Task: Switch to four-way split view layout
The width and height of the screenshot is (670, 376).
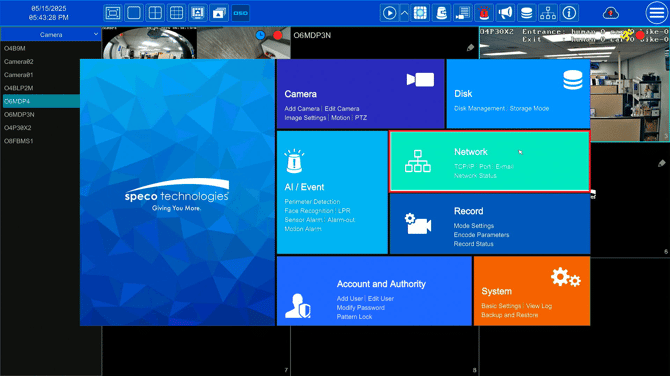Action: [155, 13]
